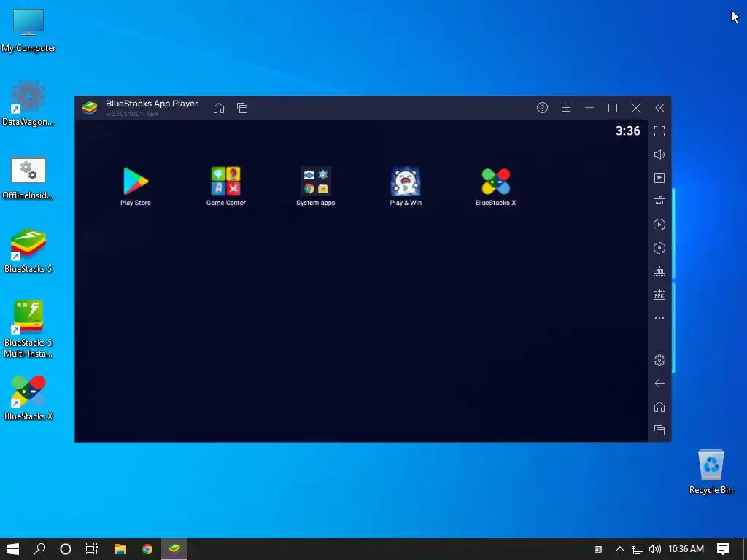Screen dimensions: 747x560
Task: Open system volume tray icon
Action: [x=655, y=549]
